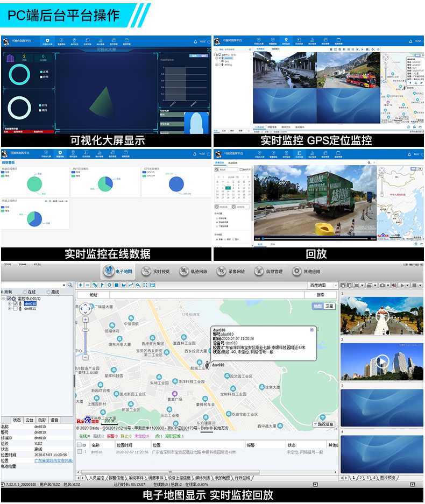The image size is (425, 504).
Task: Open the 录像回放 video playback module
Action: click(231, 271)
